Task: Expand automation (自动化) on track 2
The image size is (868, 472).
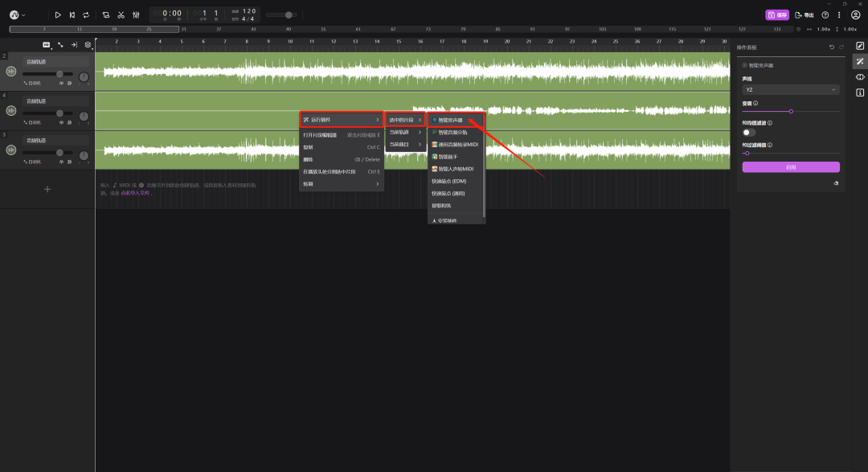Action: [32, 83]
